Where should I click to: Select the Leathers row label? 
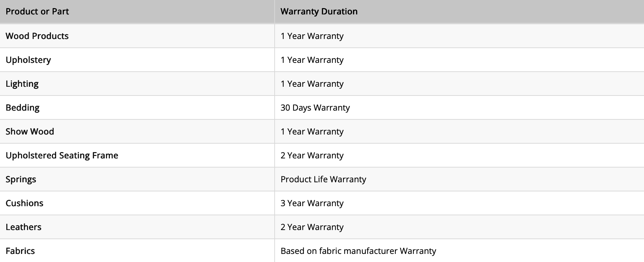tap(24, 227)
